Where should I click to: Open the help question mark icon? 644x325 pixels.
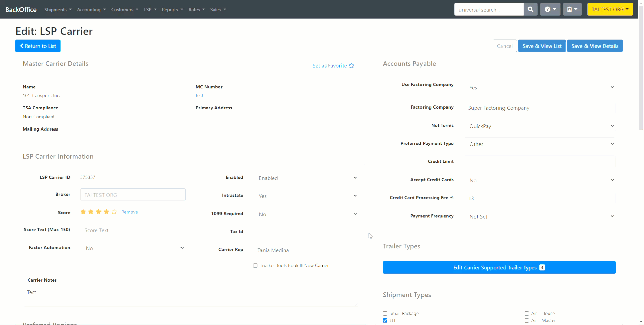pyautogui.click(x=548, y=9)
